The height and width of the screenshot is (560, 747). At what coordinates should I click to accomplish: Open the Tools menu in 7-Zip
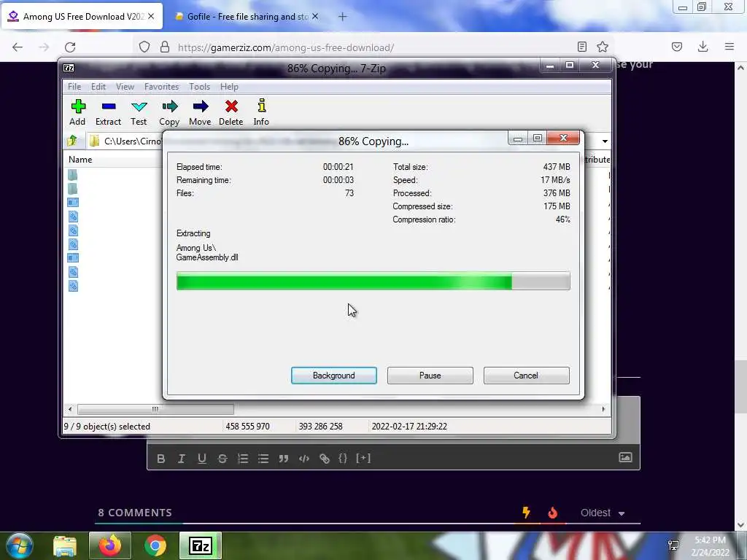[199, 87]
